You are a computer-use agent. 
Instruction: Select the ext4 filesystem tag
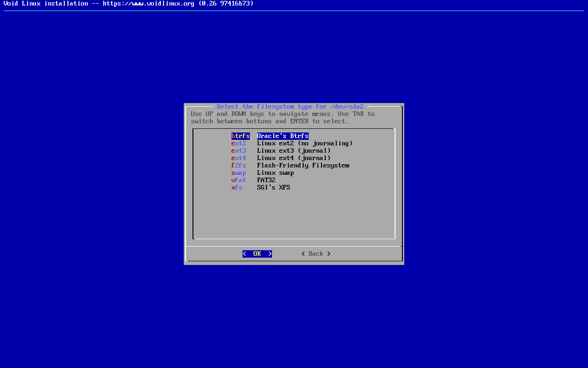pos(238,158)
